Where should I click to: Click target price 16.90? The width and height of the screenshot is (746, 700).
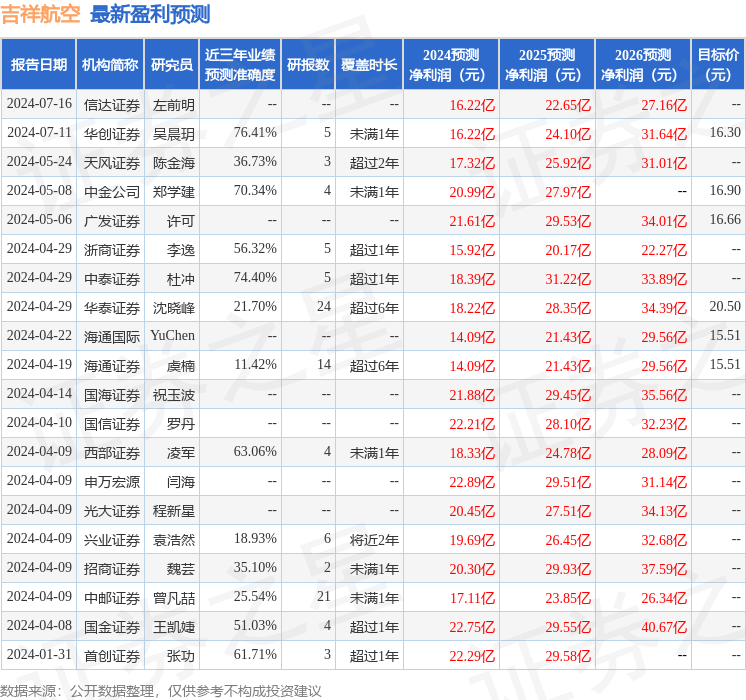(725, 191)
